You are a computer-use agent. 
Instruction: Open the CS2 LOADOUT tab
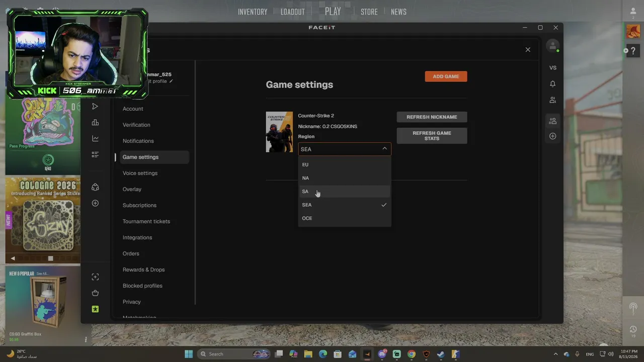(293, 12)
